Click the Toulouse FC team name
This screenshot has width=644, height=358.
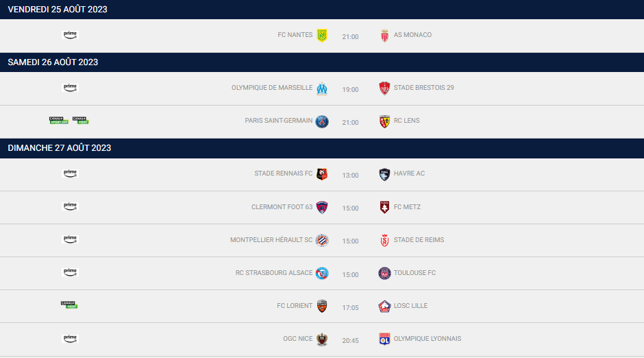(x=414, y=273)
